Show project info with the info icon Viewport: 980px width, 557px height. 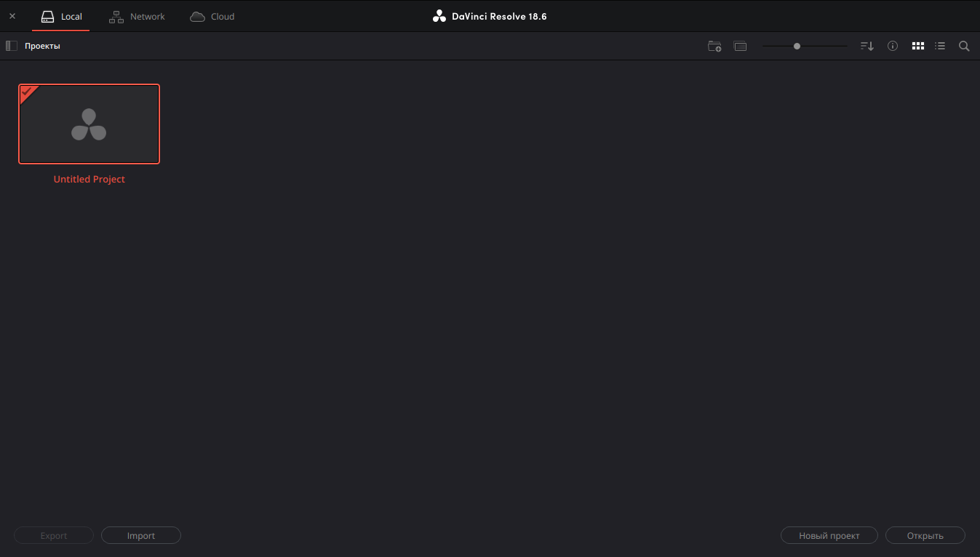click(893, 46)
